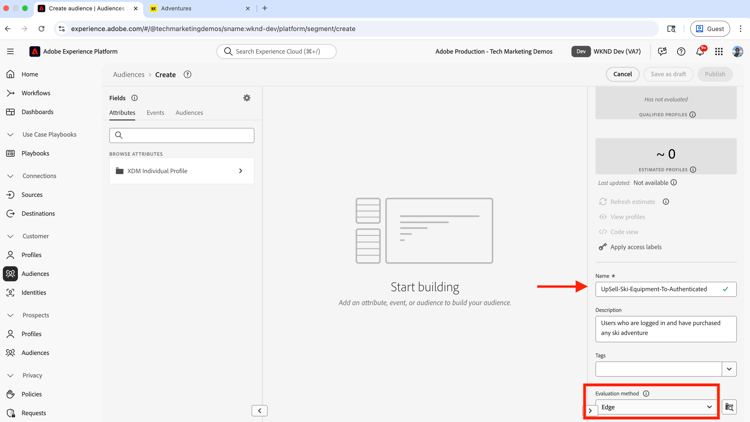Open the Evaluation method Edge dropdown
Screen dimensions: 750x422
click(x=656, y=407)
